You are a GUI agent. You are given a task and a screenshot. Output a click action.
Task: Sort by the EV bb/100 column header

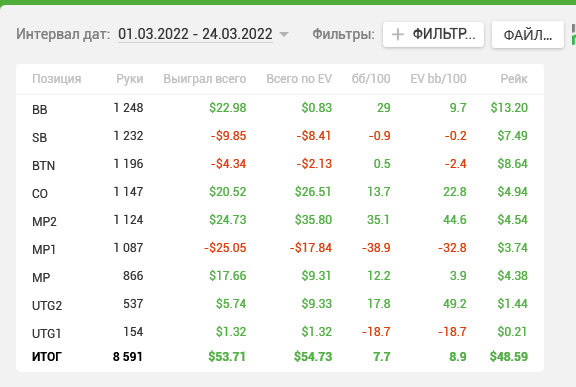click(438, 79)
